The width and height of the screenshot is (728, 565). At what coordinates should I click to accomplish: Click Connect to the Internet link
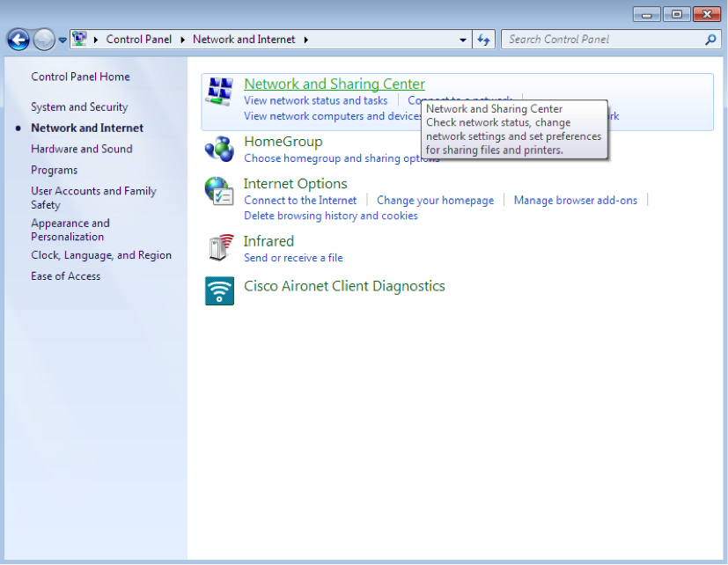pyautogui.click(x=299, y=200)
